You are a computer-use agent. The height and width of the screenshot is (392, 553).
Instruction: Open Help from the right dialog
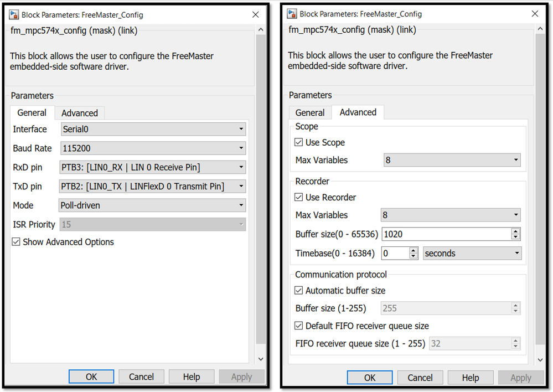470,378
